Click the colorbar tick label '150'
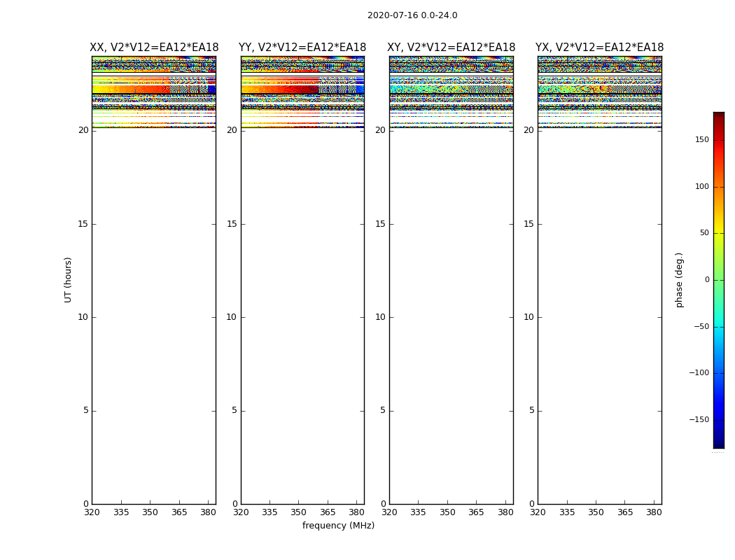 pos(701,140)
